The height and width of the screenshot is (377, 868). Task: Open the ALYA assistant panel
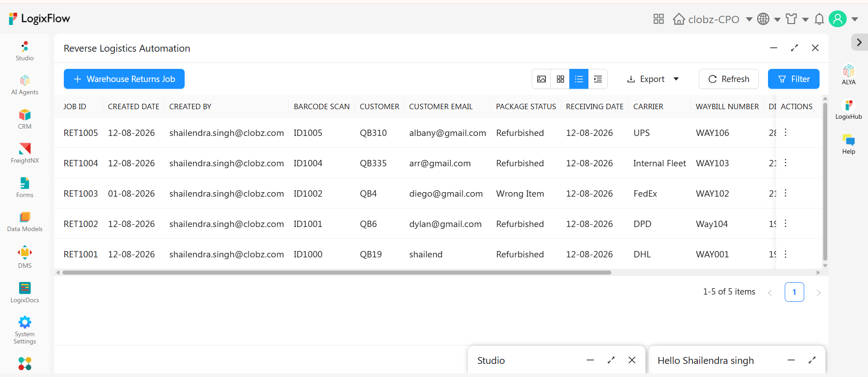coord(849,75)
